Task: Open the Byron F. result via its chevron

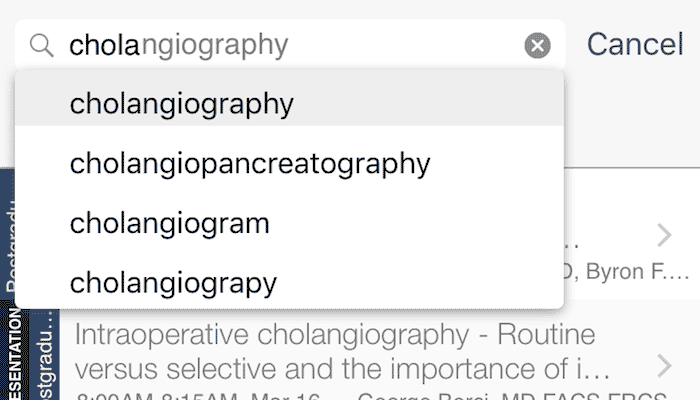Action: tap(665, 235)
